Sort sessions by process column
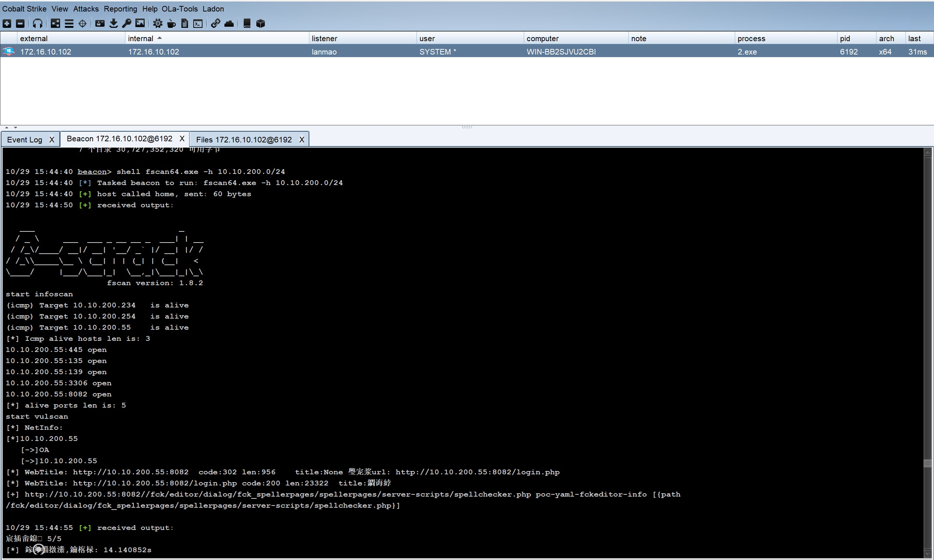The height and width of the screenshot is (560, 934). (x=786, y=38)
